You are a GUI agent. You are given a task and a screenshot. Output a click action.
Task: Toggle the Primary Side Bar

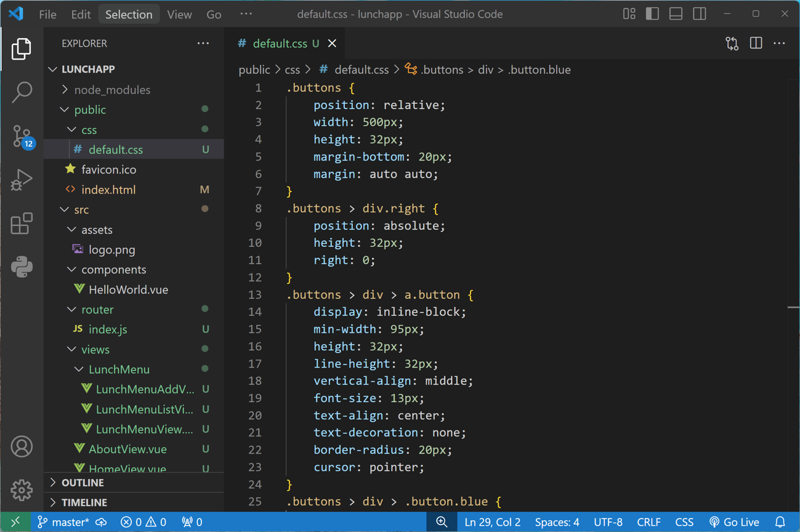pos(652,14)
